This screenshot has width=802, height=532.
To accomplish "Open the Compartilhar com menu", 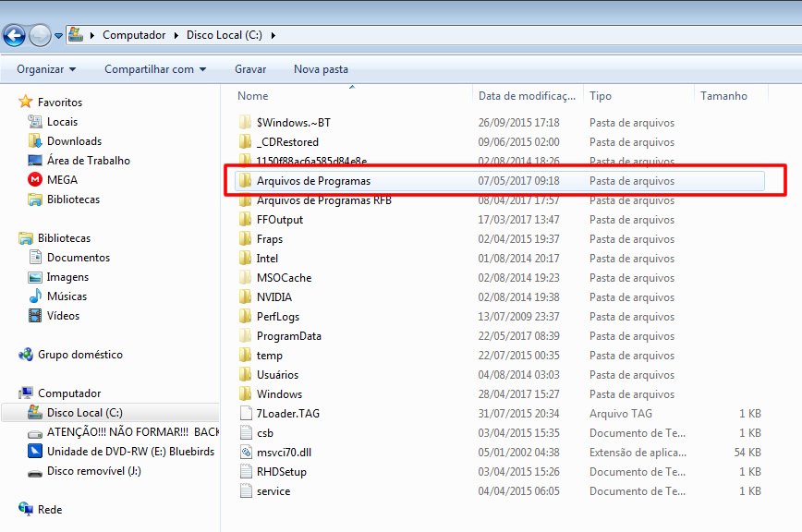I will [155, 69].
